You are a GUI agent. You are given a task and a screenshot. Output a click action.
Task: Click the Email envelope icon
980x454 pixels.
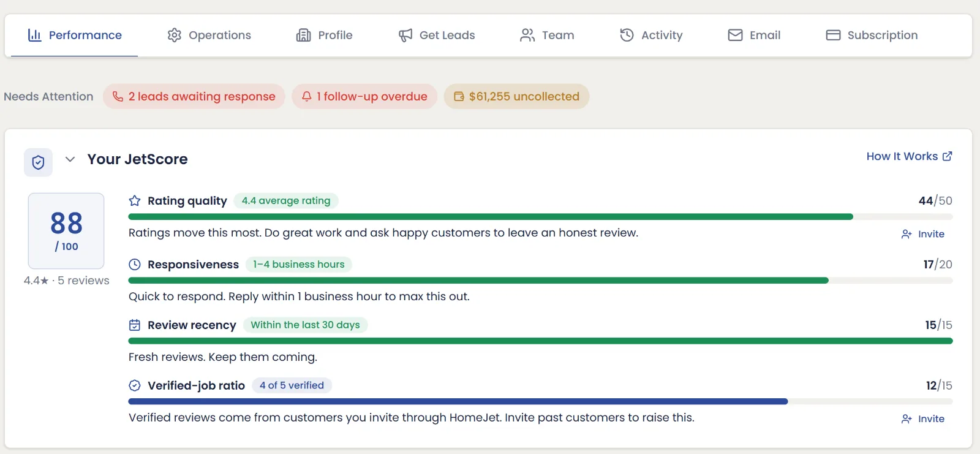coord(735,35)
